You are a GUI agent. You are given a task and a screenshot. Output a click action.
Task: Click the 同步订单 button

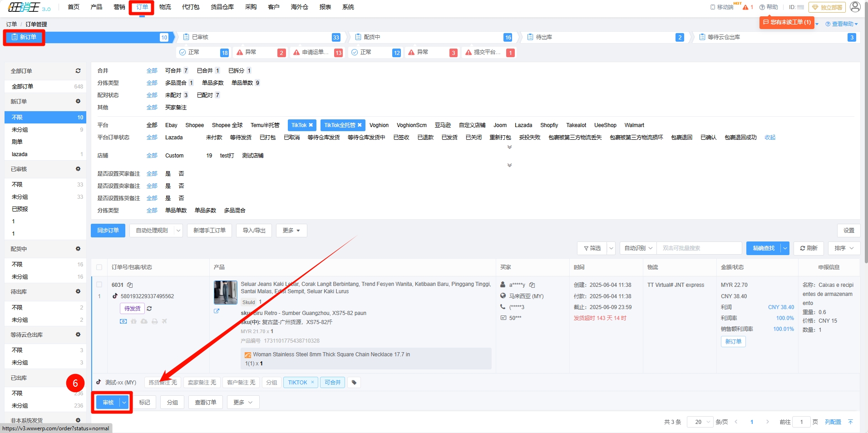point(108,231)
